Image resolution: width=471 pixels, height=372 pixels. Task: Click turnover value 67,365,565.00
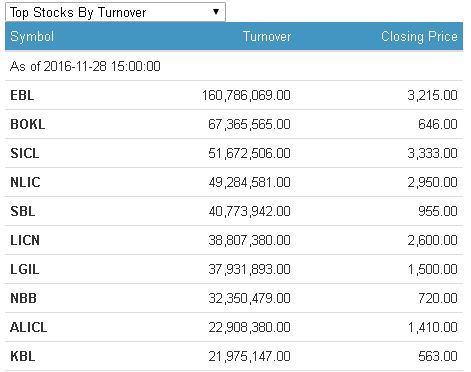point(249,124)
